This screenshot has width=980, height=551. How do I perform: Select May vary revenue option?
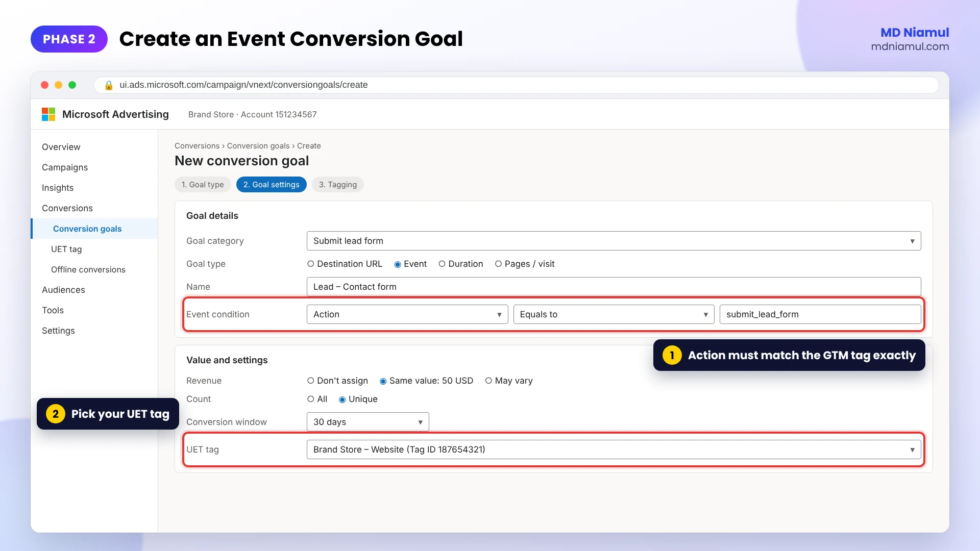click(x=509, y=381)
